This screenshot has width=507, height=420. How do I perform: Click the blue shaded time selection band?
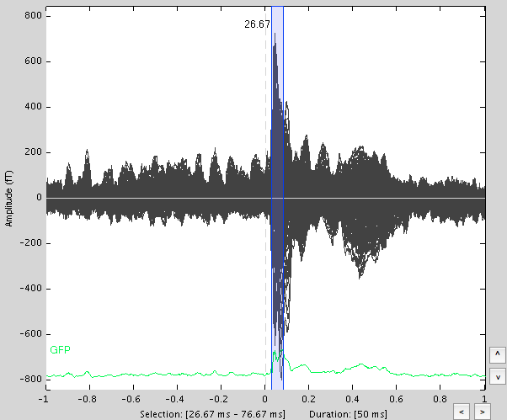pos(277,168)
